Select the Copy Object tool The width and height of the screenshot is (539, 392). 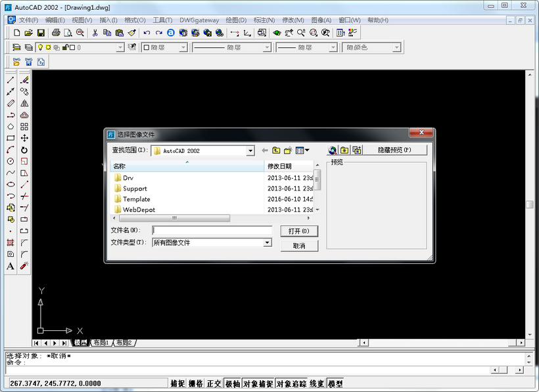click(24, 92)
